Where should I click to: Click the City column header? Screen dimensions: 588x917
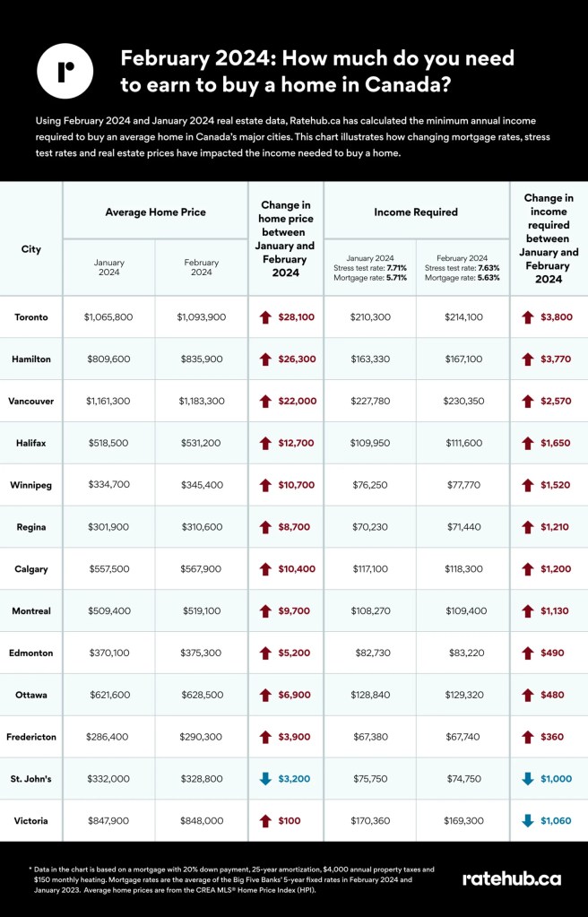pos(31,248)
